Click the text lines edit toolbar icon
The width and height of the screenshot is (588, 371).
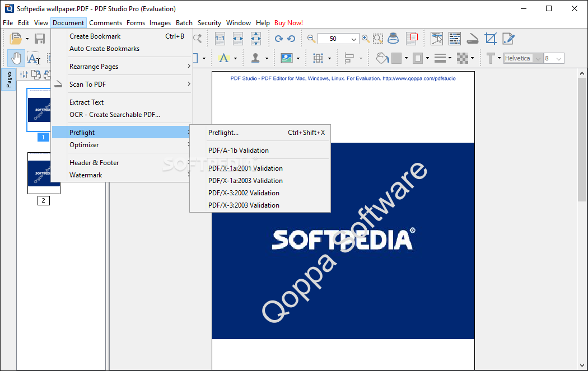tap(455, 38)
